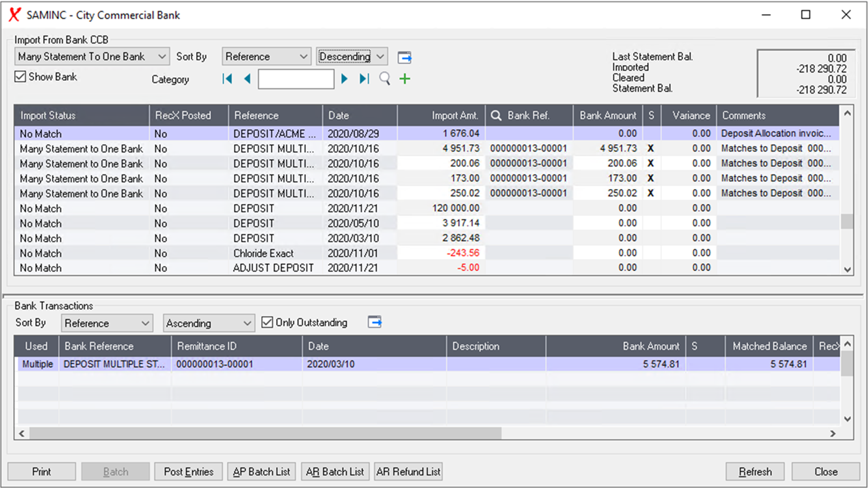Image resolution: width=868 pixels, height=488 pixels.
Task: Click bank transactions horizontal scrollbar thumb
Action: click(265, 433)
